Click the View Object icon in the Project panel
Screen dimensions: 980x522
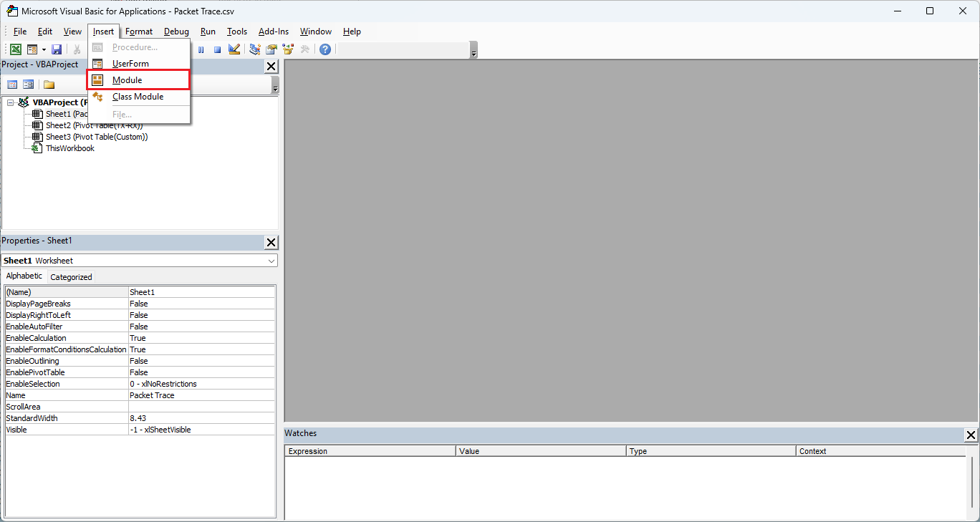(x=29, y=84)
